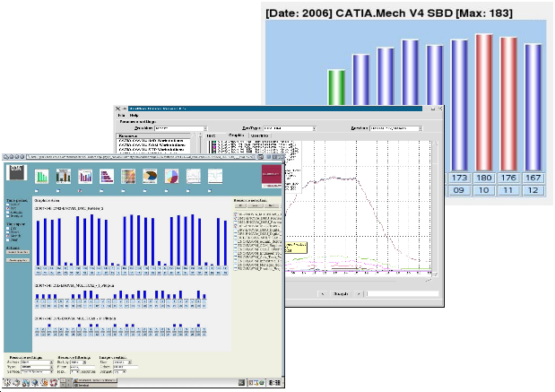Click the first button under Resource selection heading
Image resolution: width=555 pixels, height=392 pixels.
coord(240,205)
